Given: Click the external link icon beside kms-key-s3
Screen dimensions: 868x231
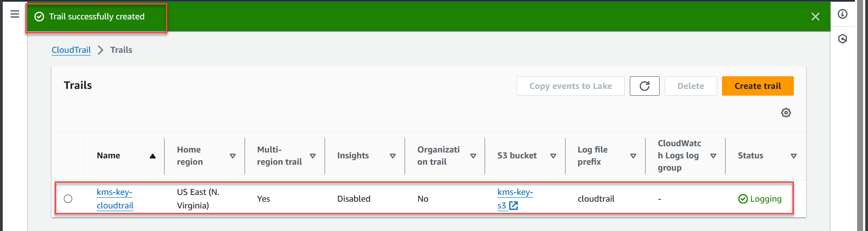Looking at the screenshot, I should [x=514, y=206].
